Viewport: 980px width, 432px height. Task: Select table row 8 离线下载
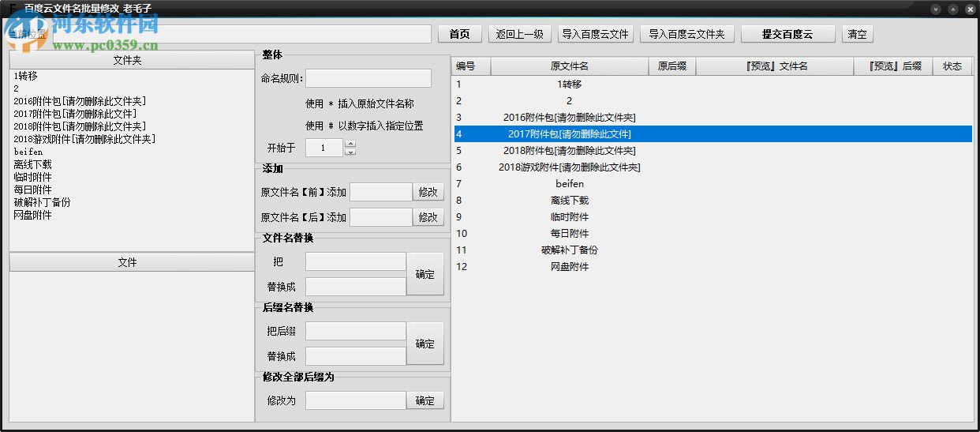pos(713,201)
